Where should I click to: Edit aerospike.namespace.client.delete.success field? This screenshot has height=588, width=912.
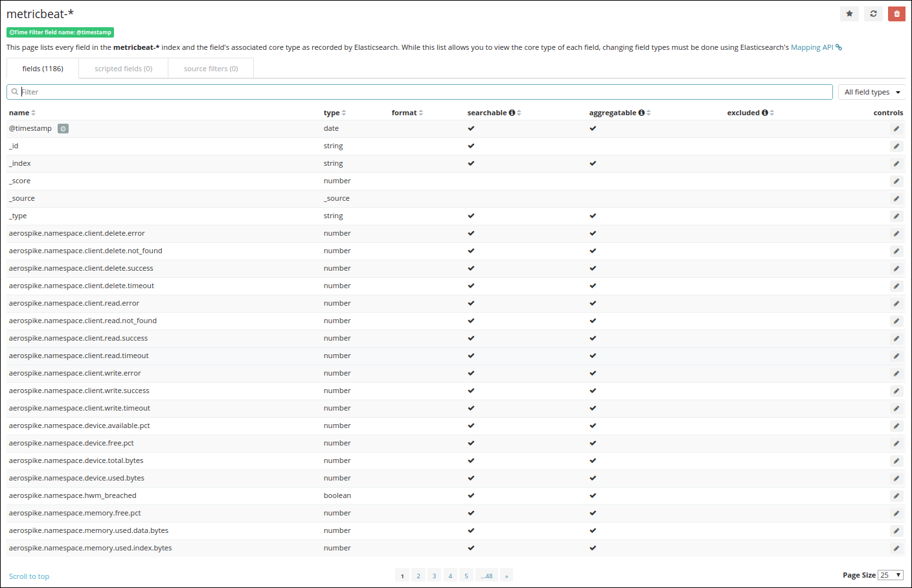pos(896,269)
